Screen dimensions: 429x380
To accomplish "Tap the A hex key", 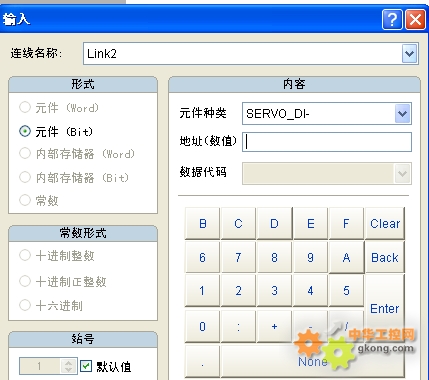I will coord(346,257).
